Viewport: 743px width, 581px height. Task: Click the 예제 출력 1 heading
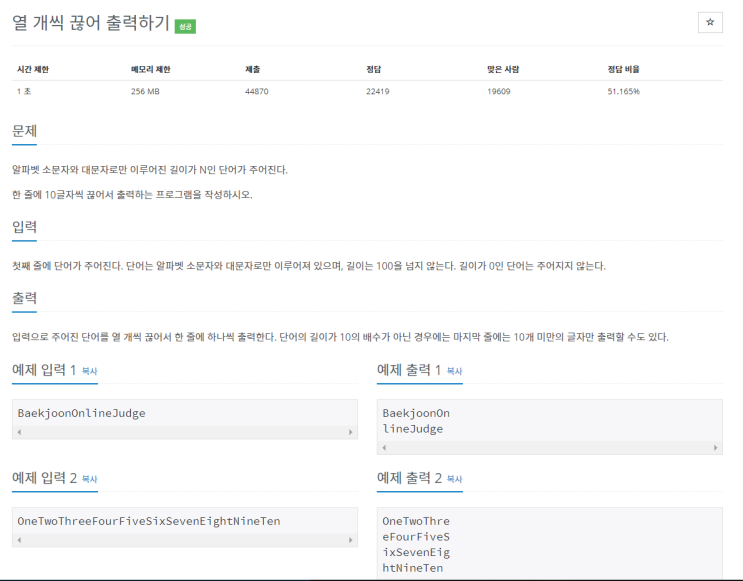(409, 370)
